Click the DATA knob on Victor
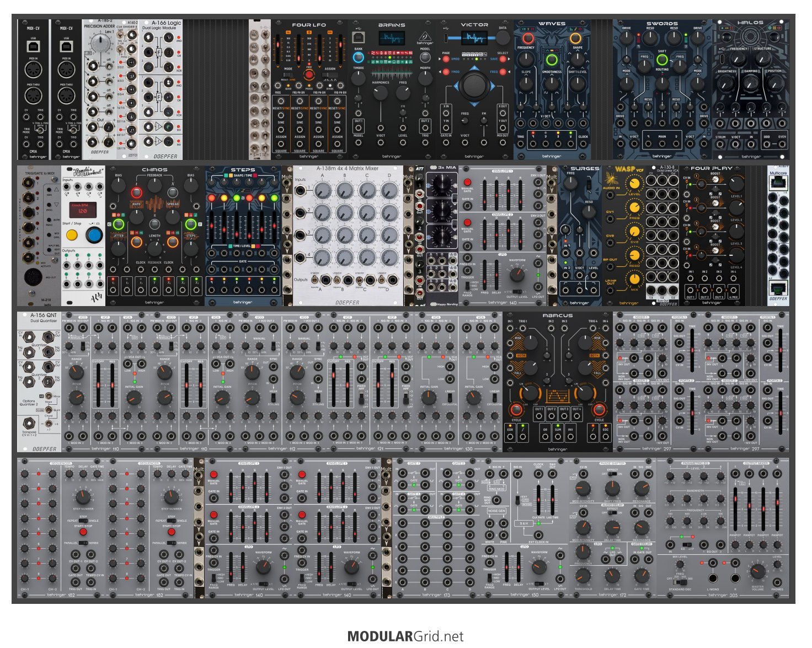Image resolution: width=812 pixels, height=648 pixels. click(503, 38)
